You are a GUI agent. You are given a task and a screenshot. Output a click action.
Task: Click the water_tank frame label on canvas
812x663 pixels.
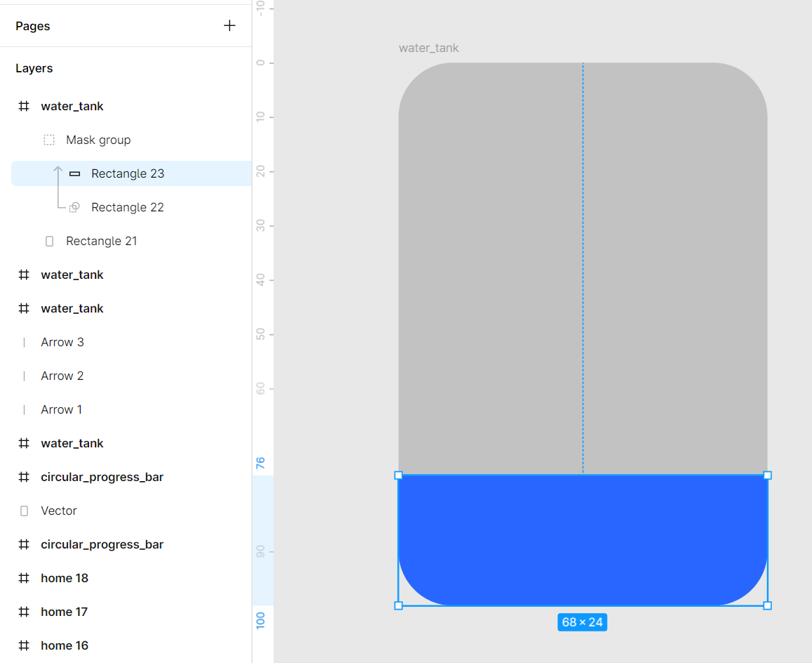coord(428,48)
